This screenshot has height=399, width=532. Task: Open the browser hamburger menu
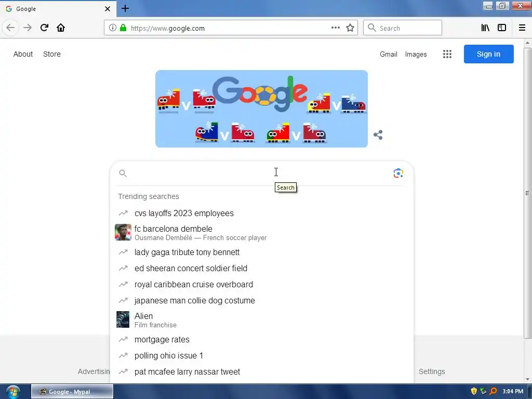(x=522, y=28)
